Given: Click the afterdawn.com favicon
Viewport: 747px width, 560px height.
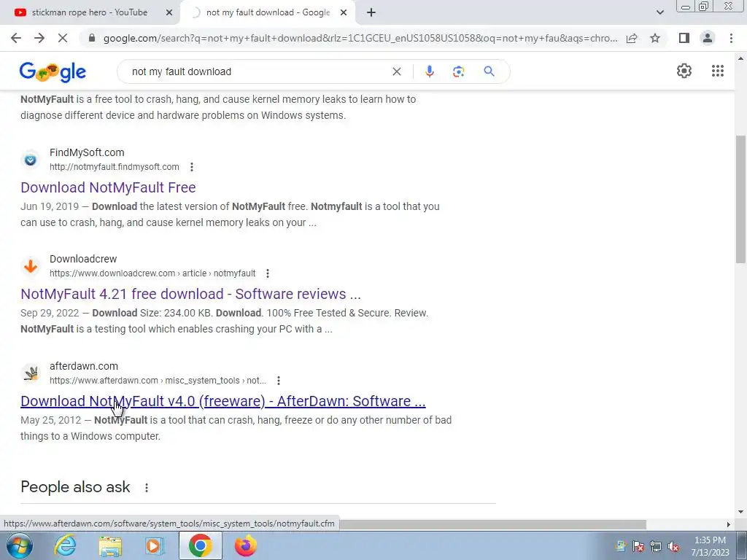Looking at the screenshot, I should [31, 373].
